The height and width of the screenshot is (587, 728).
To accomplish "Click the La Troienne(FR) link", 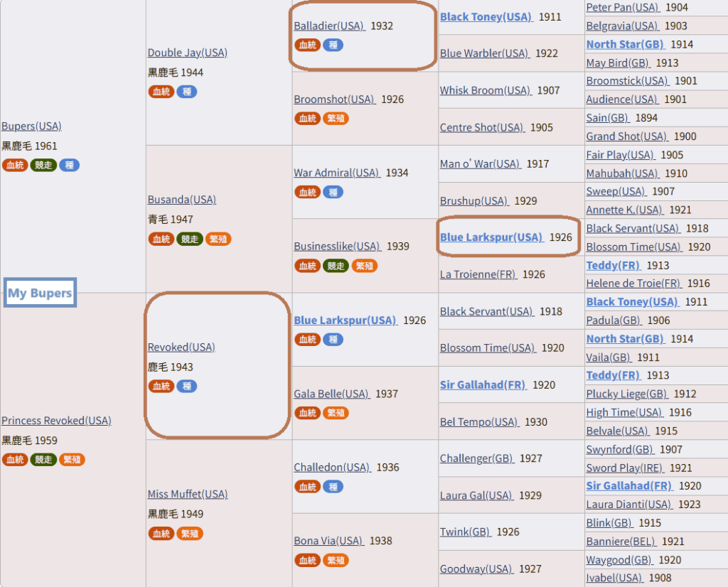I will (x=478, y=274).
